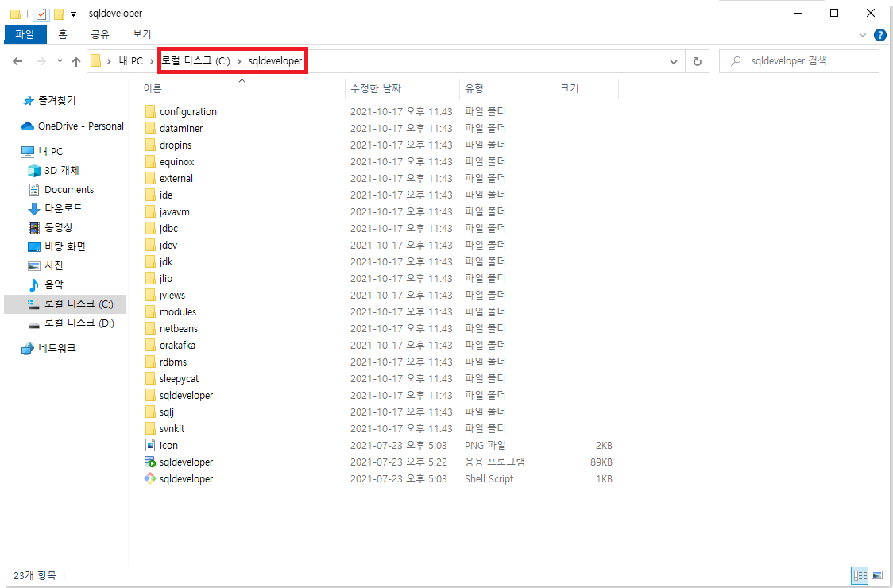Select 내 PC in the navigation pane

point(41,151)
